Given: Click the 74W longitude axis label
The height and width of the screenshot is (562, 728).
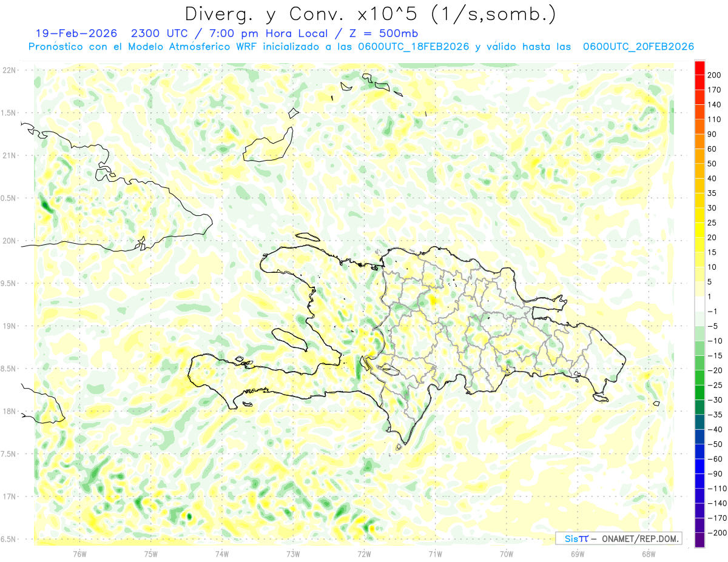Looking at the screenshot, I should pyautogui.click(x=221, y=554).
